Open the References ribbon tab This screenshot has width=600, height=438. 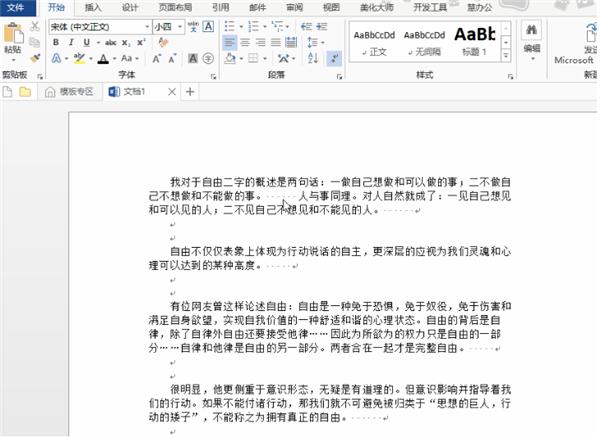click(x=220, y=7)
